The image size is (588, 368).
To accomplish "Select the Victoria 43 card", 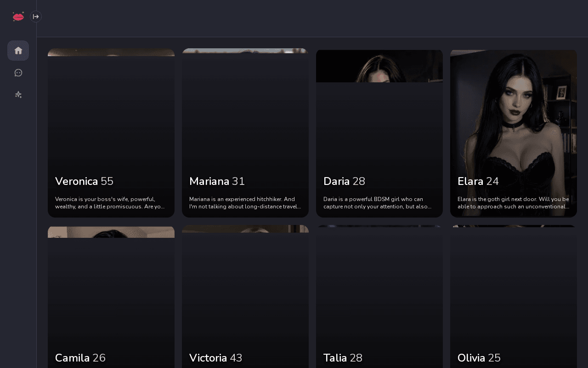I will (245, 297).
